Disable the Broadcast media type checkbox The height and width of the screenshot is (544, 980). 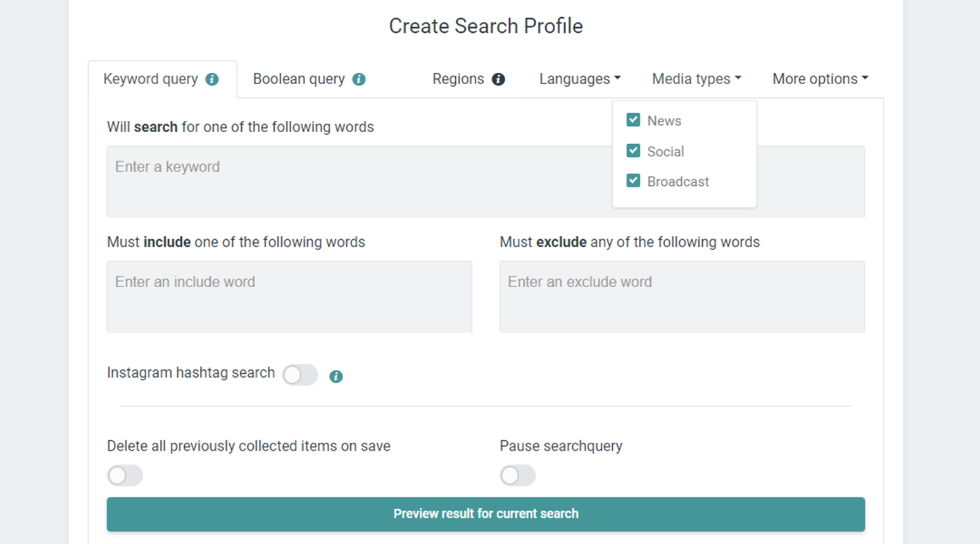click(x=633, y=181)
